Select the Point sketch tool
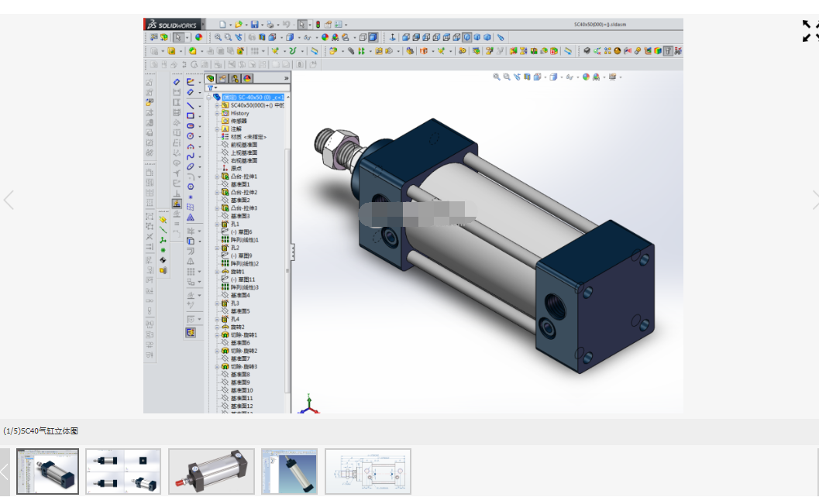Screen dimensions: 819x504 [x=191, y=197]
